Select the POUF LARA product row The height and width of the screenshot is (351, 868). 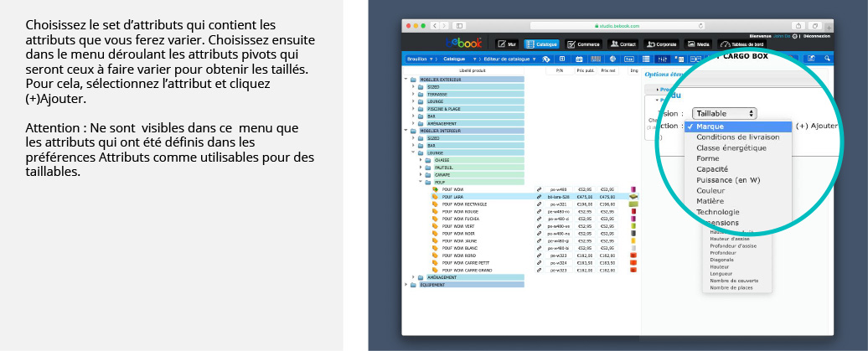(x=534, y=197)
